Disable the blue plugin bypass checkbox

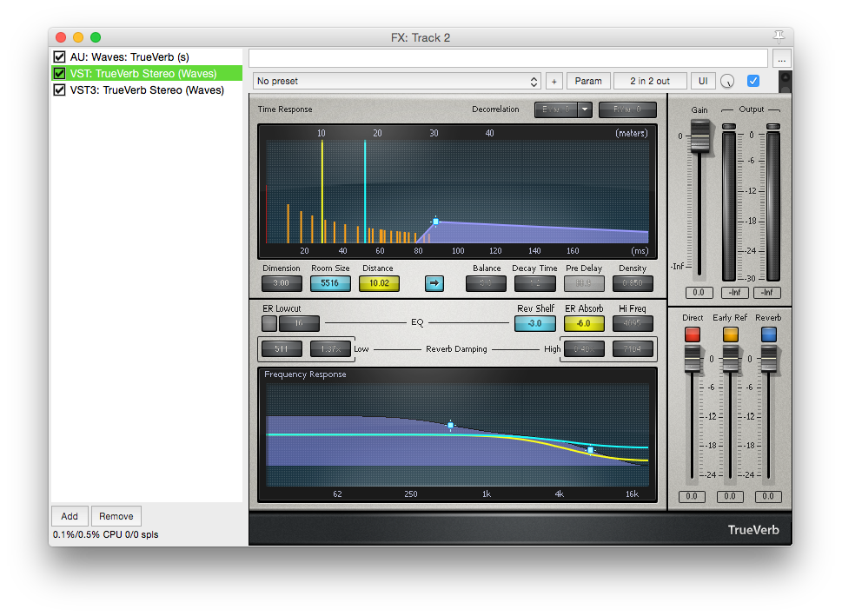pyautogui.click(x=752, y=81)
